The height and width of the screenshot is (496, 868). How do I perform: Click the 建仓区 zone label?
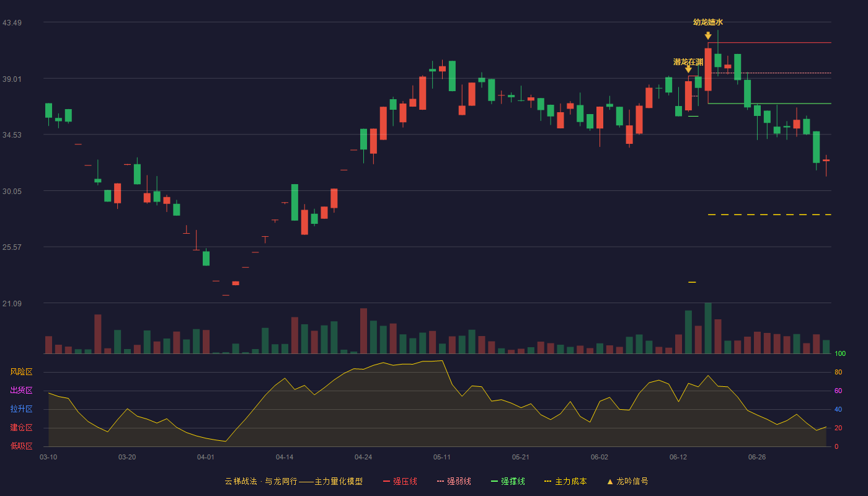21,428
